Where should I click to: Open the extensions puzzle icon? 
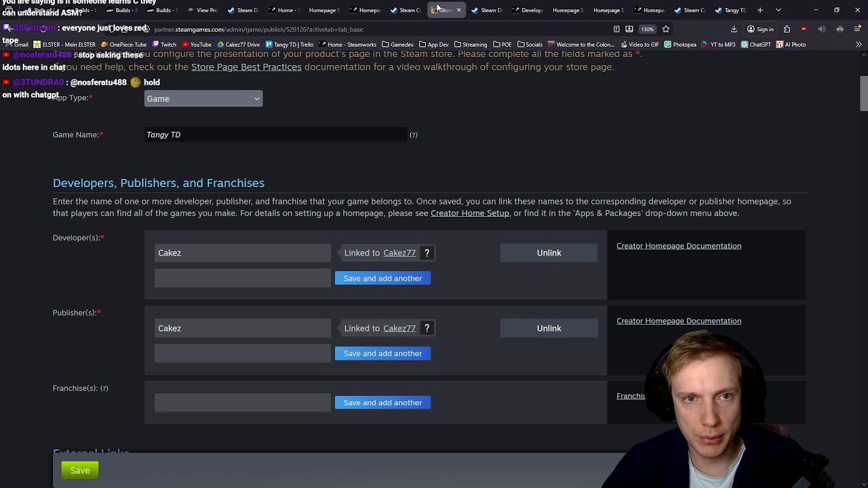pyautogui.click(x=787, y=29)
